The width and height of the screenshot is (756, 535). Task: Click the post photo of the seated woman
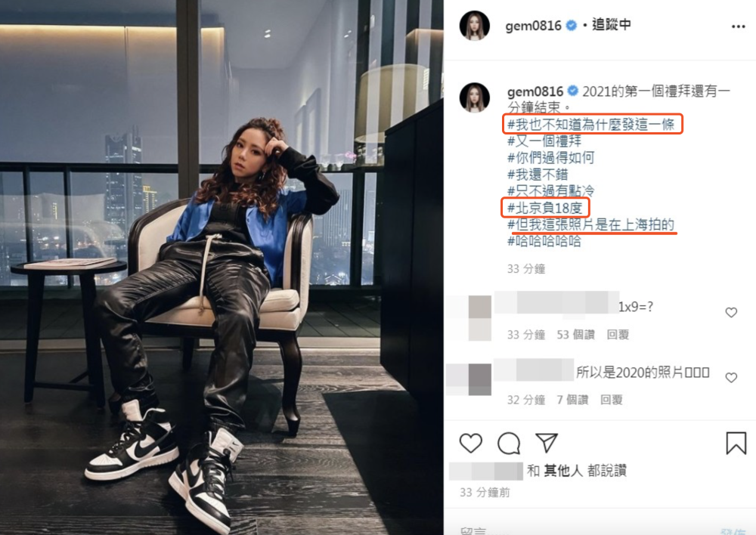coord(222,267)
